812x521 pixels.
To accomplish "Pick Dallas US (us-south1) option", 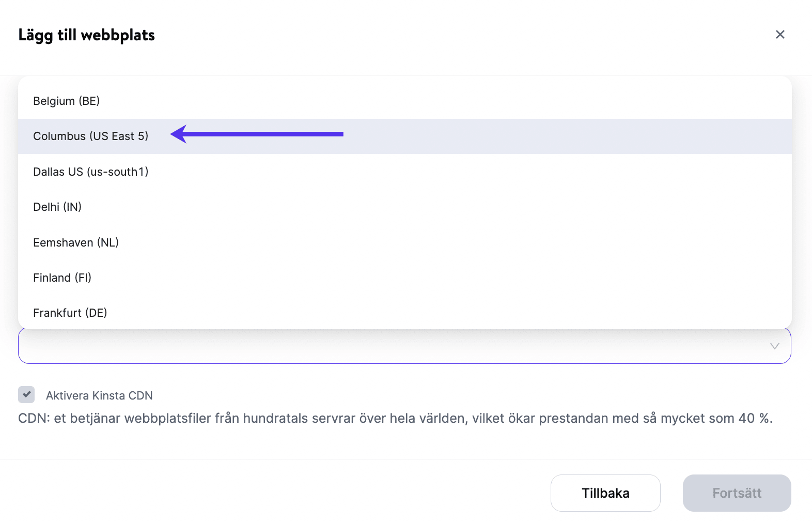I will [91, 172].
